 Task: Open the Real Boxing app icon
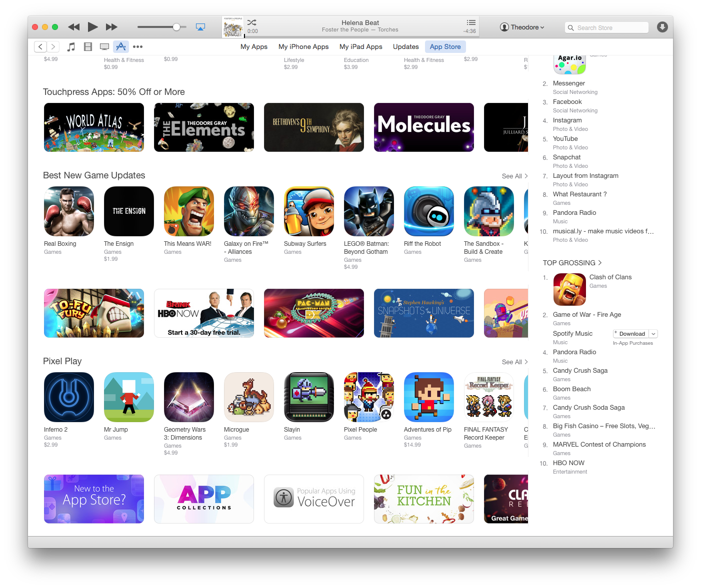[x=69, y=211]
